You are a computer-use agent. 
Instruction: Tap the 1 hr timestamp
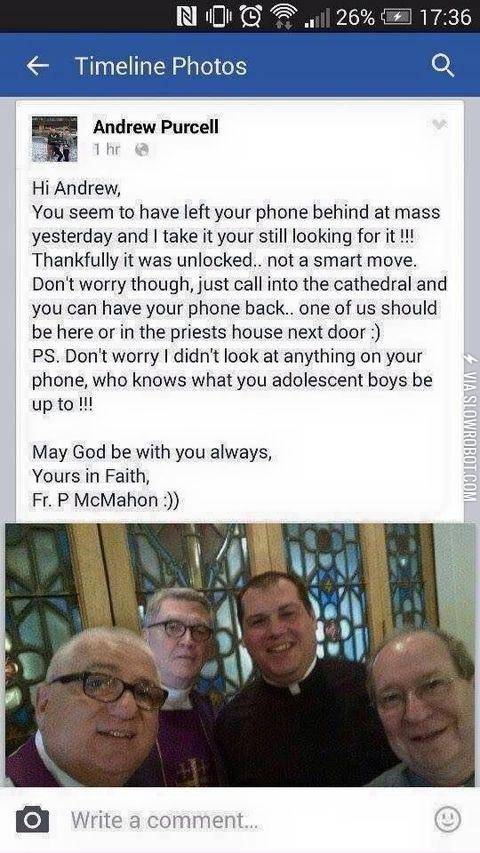(106, 150)
